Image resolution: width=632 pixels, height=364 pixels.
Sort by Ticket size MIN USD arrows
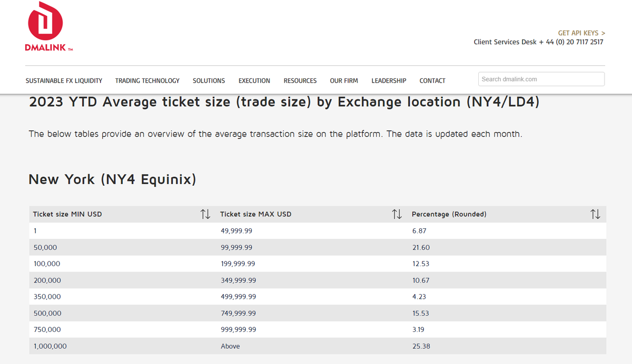click(205, 214)
